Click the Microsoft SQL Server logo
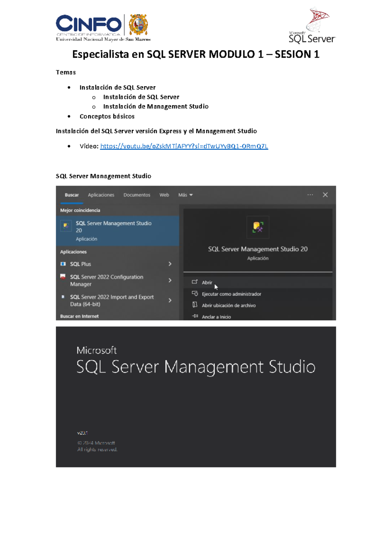 [x=312, y=25]
